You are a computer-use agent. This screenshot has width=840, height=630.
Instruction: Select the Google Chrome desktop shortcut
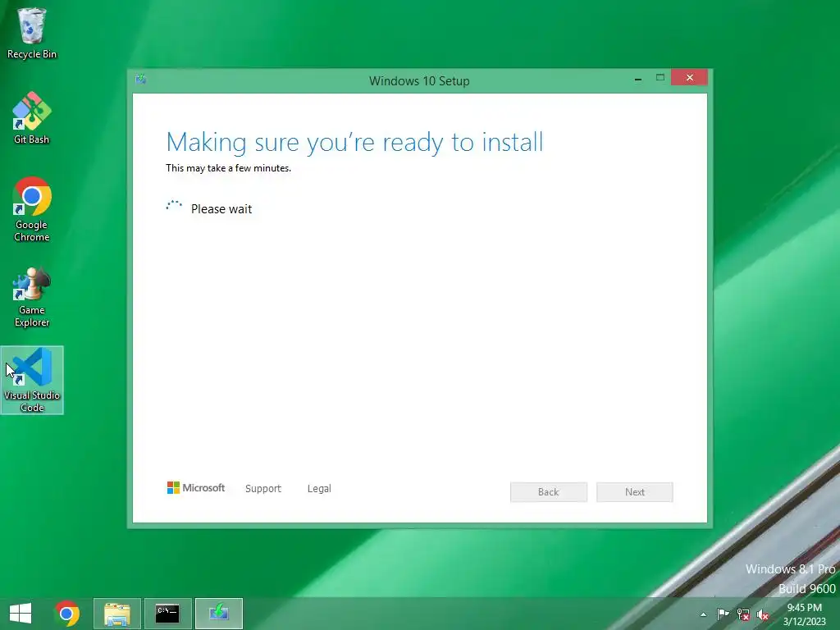(32, 209)
